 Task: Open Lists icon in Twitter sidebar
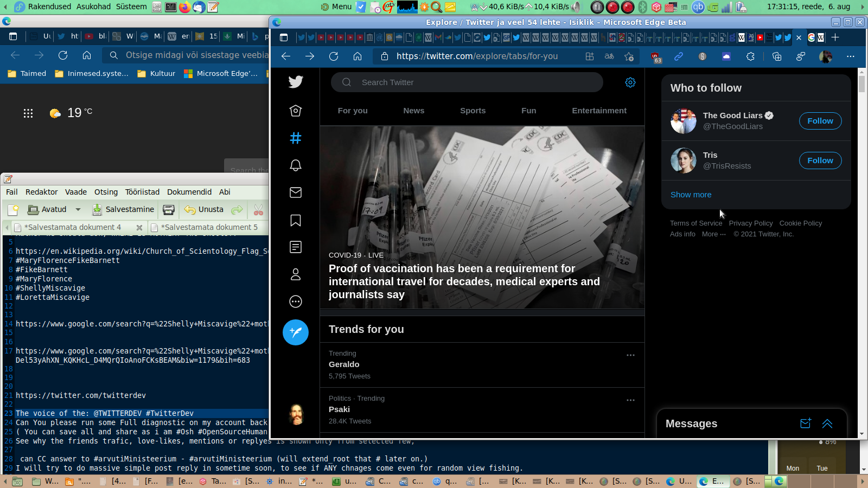[296, 247]
